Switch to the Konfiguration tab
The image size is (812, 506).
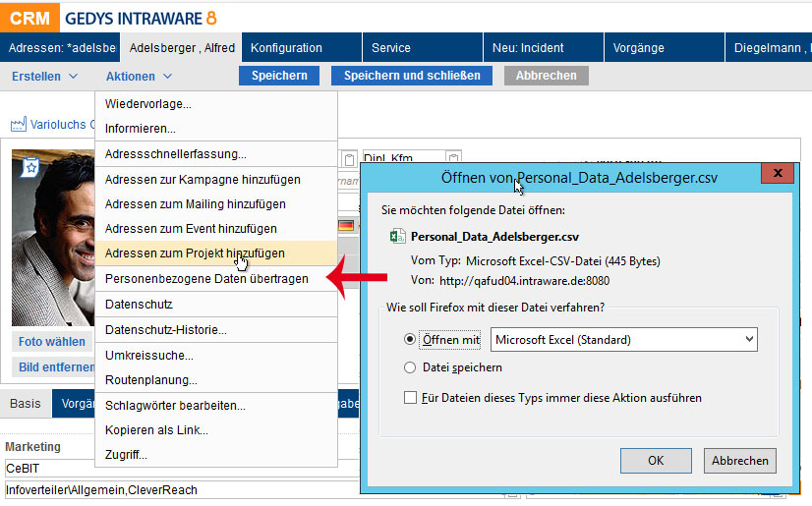[286, 47]
